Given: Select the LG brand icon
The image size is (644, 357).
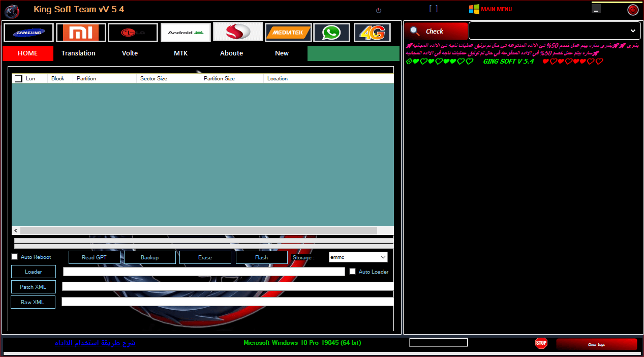Looking at the screenshot, I should [133, 33].
